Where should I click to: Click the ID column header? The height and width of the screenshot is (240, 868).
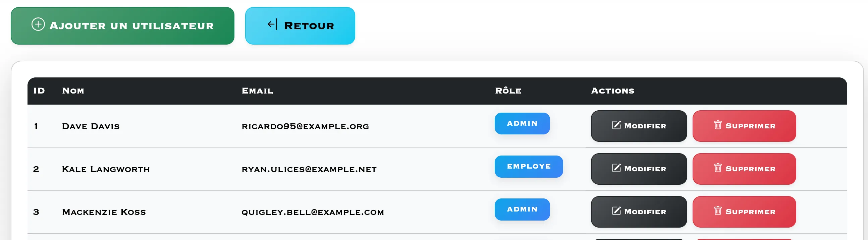39,91
